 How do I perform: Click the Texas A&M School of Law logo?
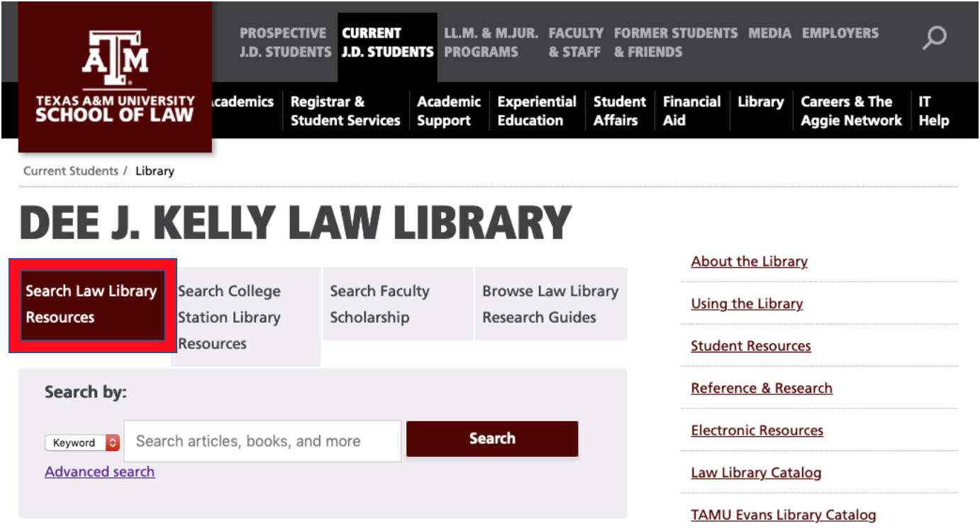click(115, 77)
